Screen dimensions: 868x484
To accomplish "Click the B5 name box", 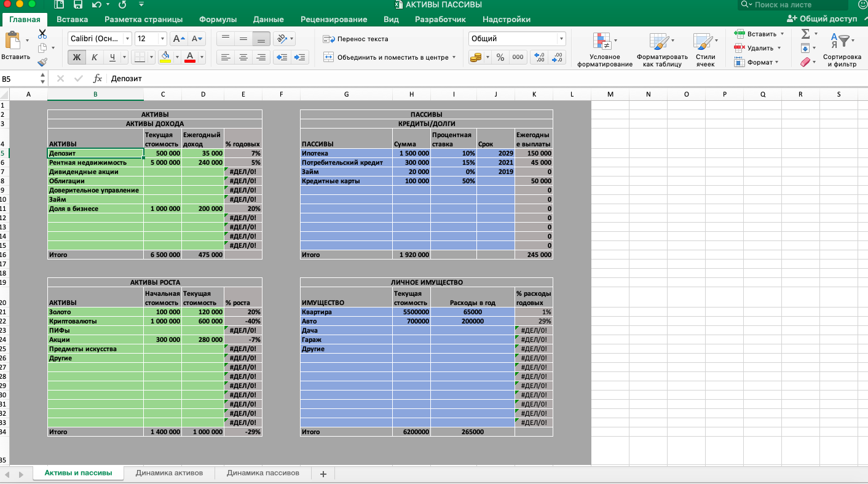I will tap(20, 79).
